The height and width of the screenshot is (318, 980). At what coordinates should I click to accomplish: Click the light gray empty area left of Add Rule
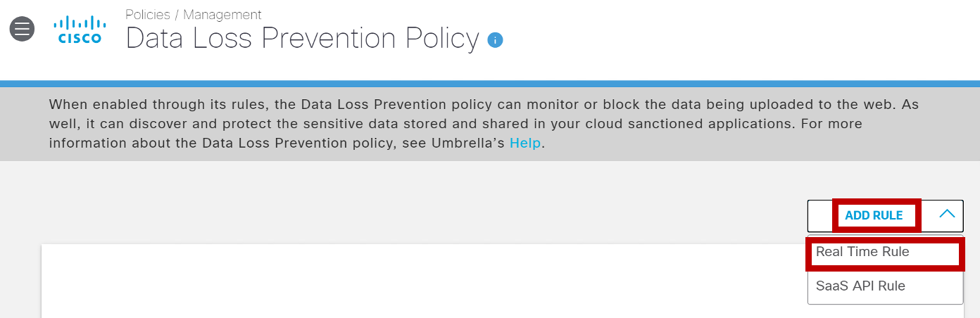[x=422, y=204]
